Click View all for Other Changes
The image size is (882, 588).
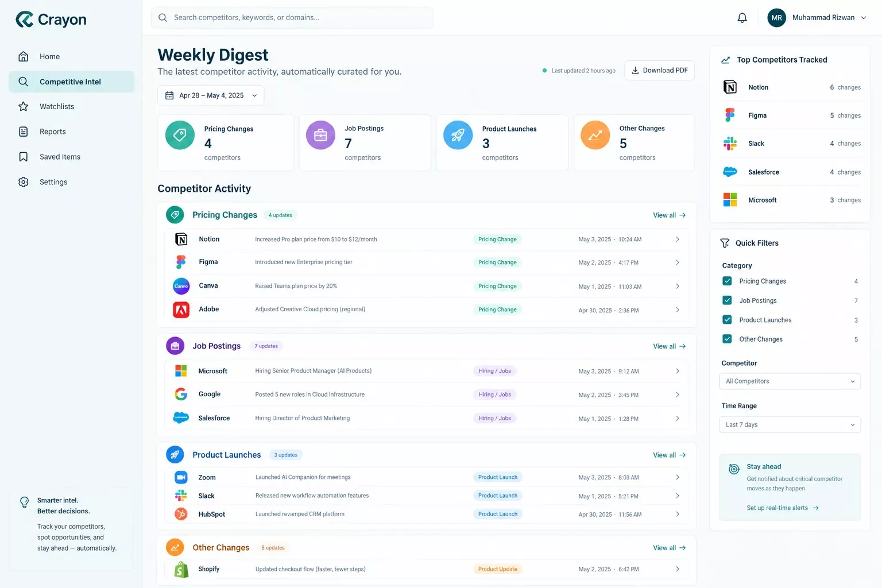(x=670, y=548)
